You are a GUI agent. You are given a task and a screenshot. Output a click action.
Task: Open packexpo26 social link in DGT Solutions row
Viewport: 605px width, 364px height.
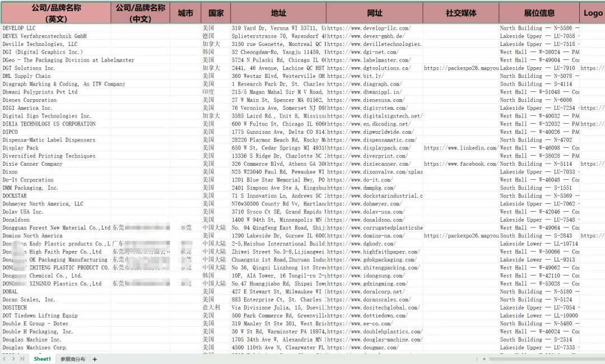click(x=460, y=68)
